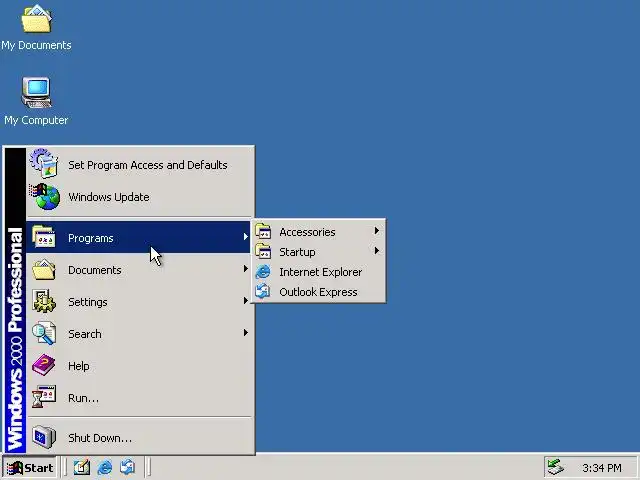Viewport: 640px width, 480px height.
Task: Click the Set Program Access and Defaults icon
Action: [x=44, y=163]
